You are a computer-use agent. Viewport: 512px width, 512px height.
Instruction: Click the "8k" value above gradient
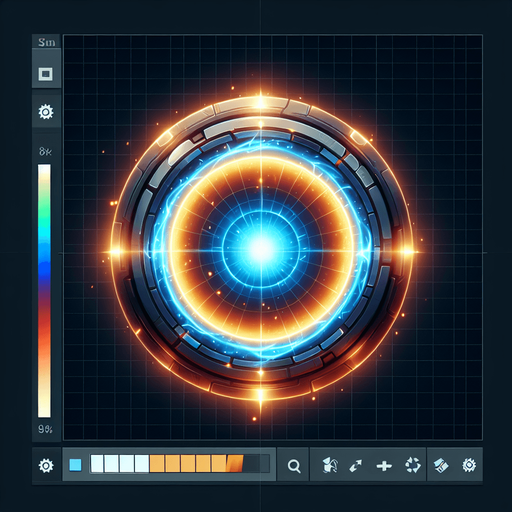[x=45, y=152]
